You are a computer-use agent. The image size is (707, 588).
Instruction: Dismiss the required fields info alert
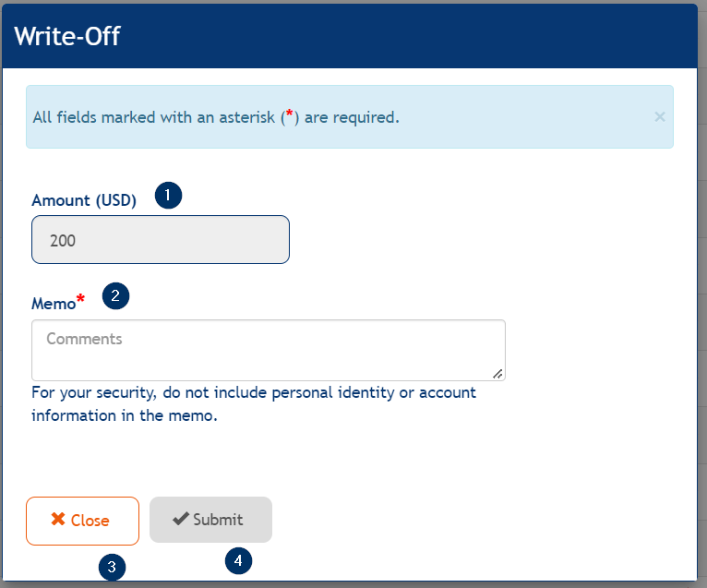659,117
